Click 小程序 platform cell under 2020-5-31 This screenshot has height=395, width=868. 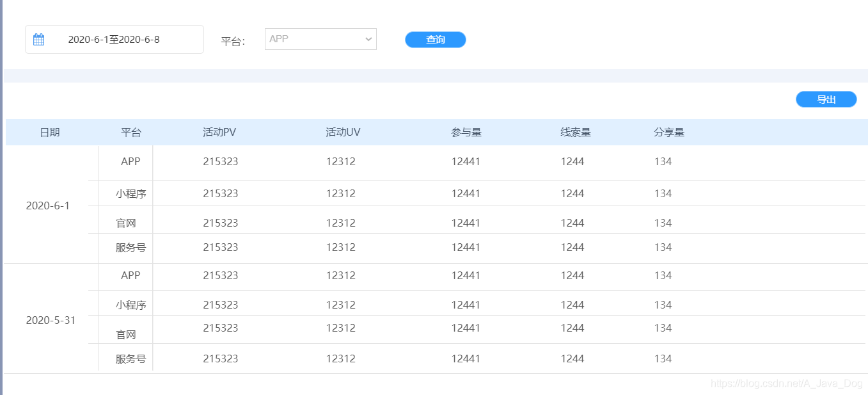click(x=131, y=305)
